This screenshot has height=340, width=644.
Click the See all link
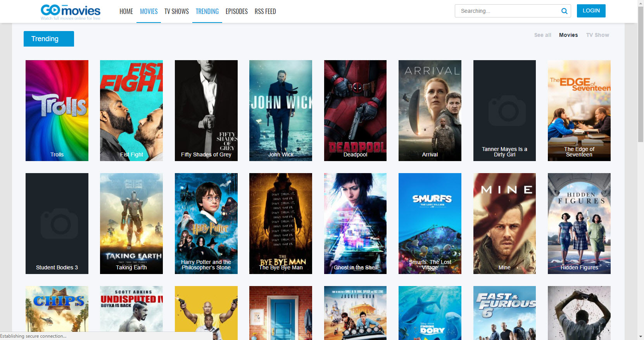click(542, 35)
